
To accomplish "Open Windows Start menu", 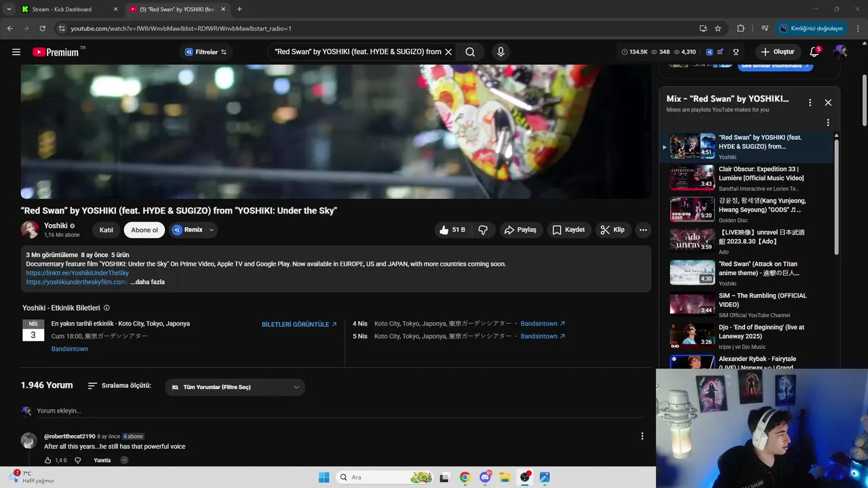I will 323,477.
